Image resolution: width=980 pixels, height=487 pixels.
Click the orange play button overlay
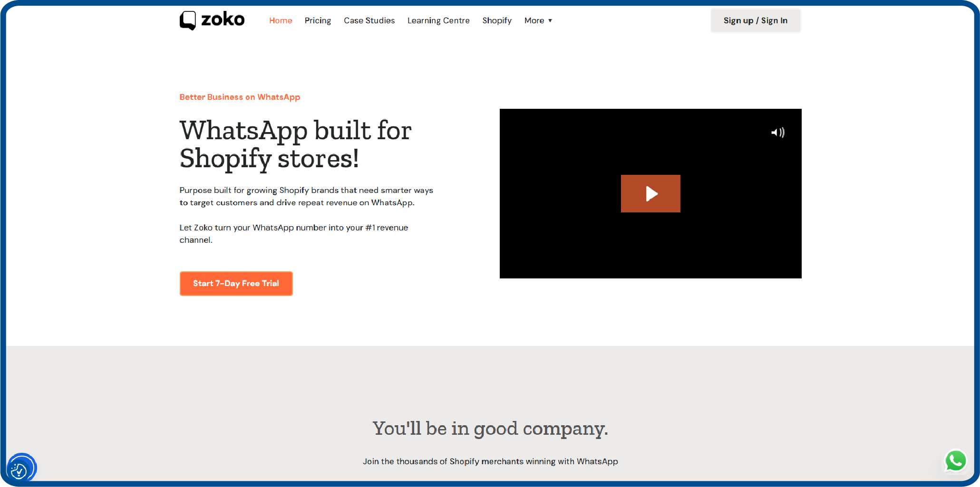click(650, 193)
